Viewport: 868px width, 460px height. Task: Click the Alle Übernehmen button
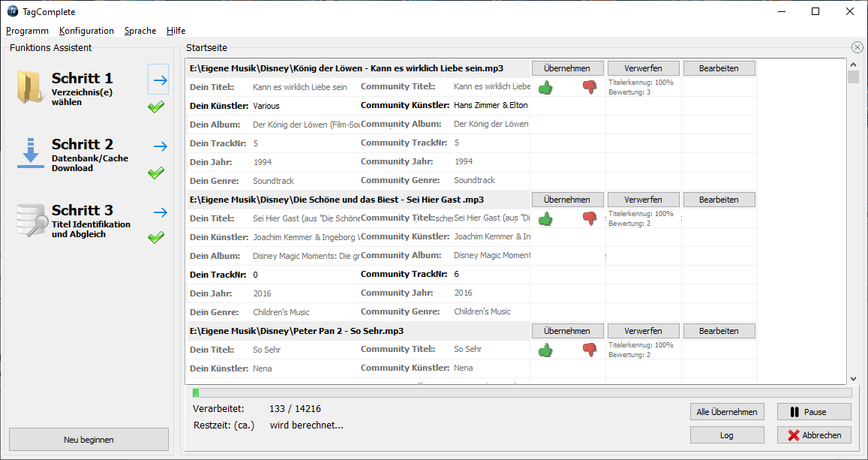(727, 412)
